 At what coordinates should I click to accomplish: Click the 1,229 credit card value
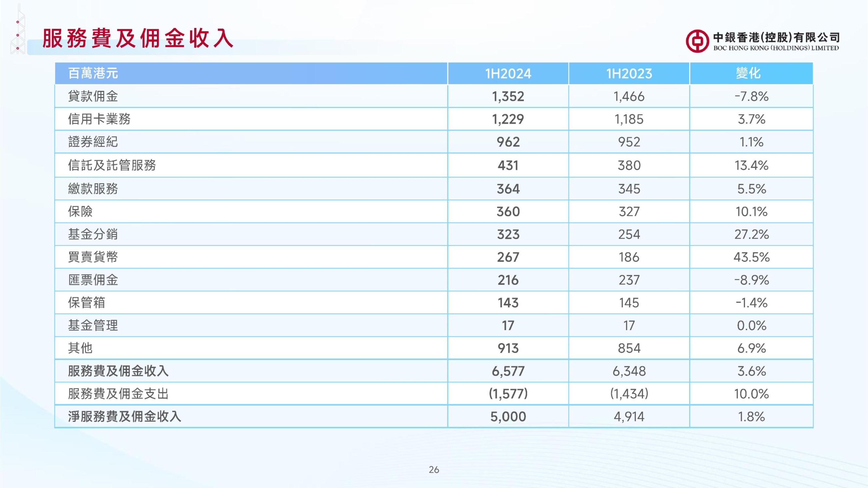tap(508, 119)
